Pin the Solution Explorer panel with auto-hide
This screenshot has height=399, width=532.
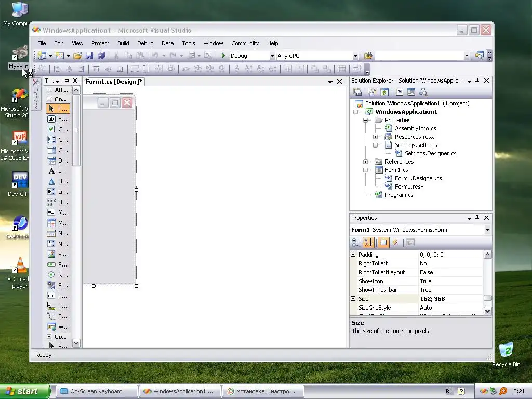(477, 81)
